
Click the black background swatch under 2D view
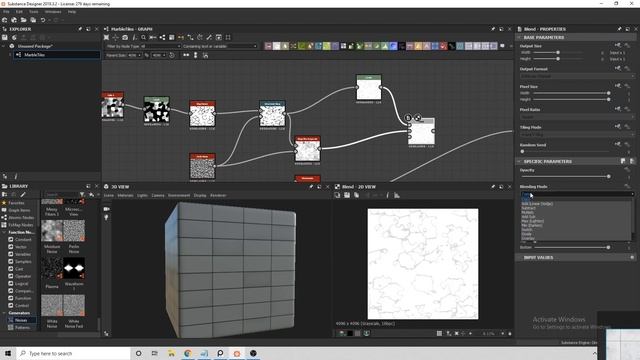coord(350,333)
